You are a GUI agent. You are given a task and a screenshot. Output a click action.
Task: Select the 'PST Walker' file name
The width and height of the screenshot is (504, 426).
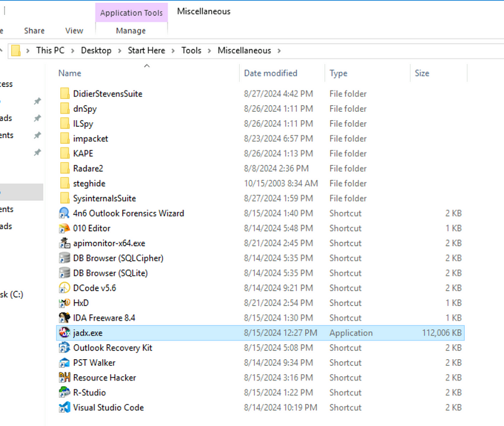(x=94, y=363)
